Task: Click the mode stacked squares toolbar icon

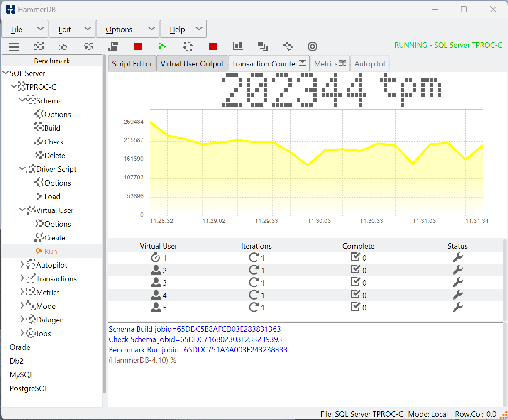Action: pyautogui.click(x=263, y=46)
